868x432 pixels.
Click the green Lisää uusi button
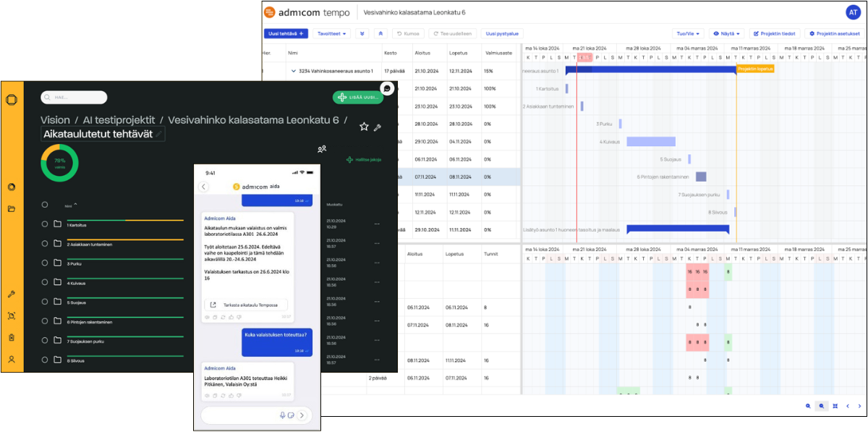pos(357,98)
